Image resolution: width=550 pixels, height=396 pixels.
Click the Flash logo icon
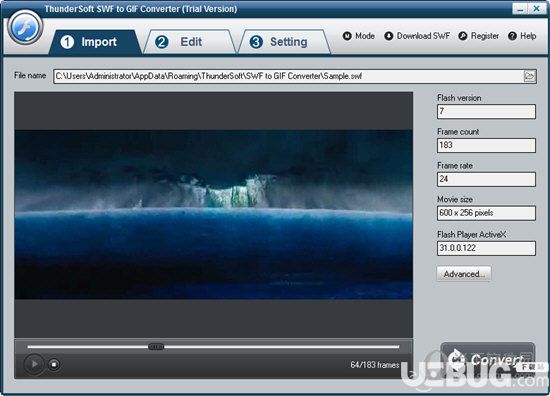25,27
